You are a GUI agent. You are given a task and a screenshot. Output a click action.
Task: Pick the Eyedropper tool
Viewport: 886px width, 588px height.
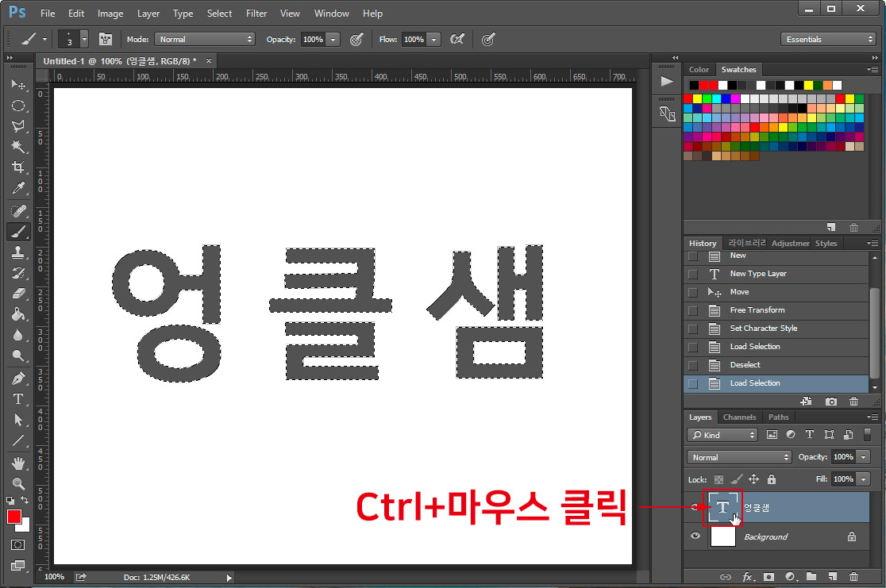(19, 189)
